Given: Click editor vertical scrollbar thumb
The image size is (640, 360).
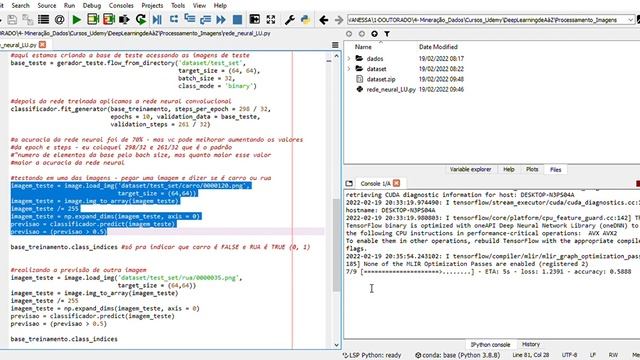Looking at the screenshot, I should pyautogui.click(x=336, y=245).
